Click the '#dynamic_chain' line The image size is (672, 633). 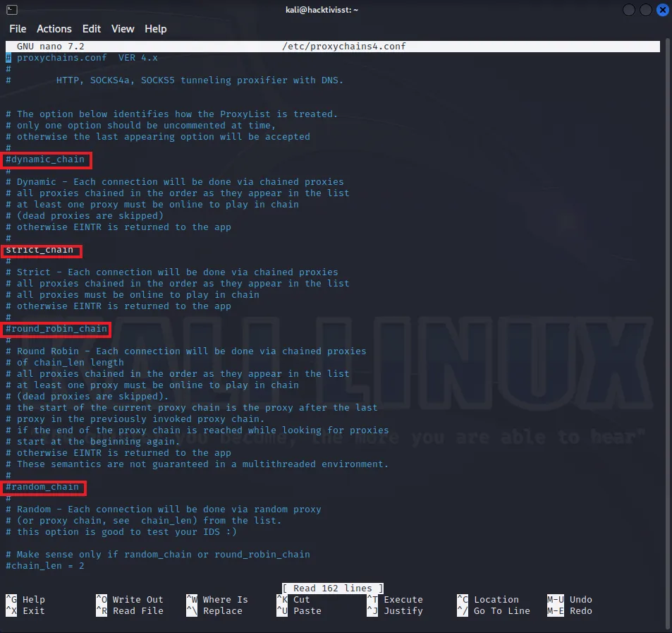coord(45,159)
